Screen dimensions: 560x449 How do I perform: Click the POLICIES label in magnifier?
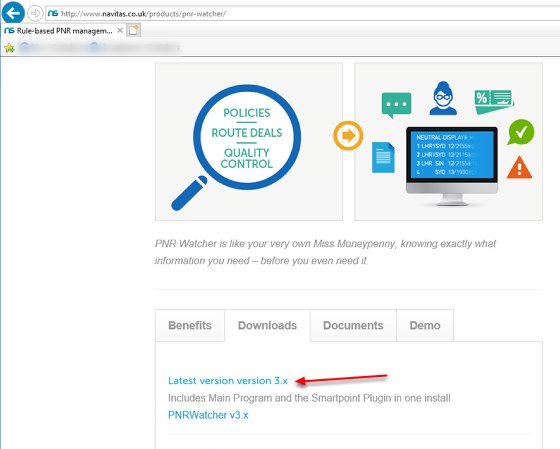(x=247, y=113)
